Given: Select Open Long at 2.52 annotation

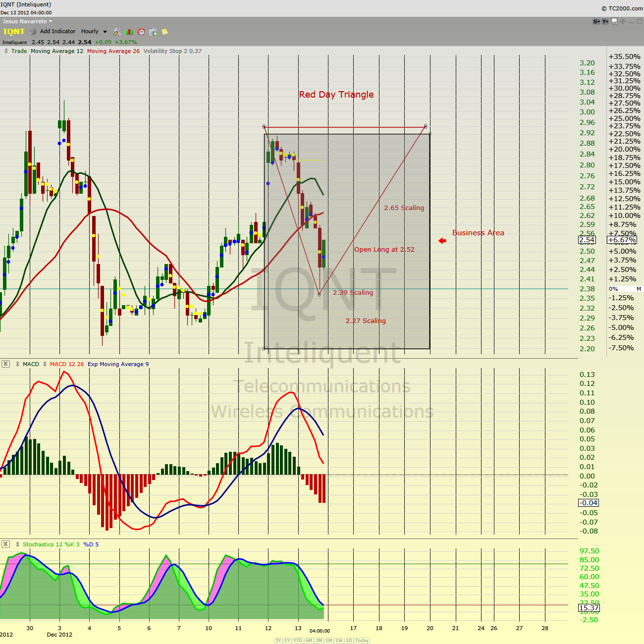Looking at the screenshot, I should [x=384, y=250].
